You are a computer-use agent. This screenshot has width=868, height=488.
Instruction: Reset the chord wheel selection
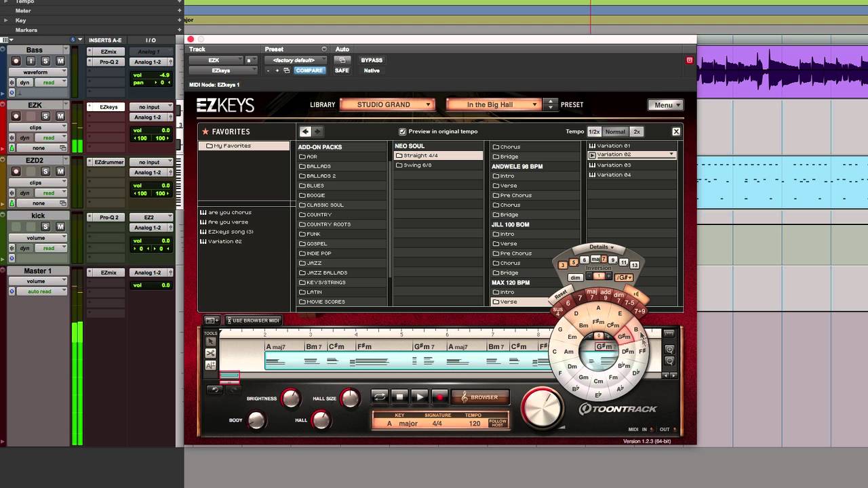pos(561,295)
